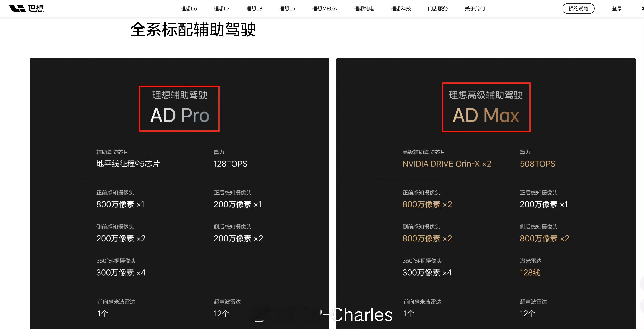The width and height of the screenshot is (644, 329).
Task: Click the 理想辅助驾驶 subtitle
Action: (179, 95)
